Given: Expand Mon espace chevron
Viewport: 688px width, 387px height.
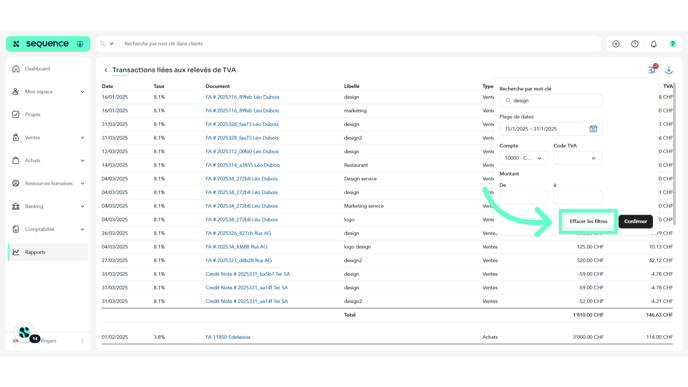Looking at the screenshot, I should click(x=82, y=92).
